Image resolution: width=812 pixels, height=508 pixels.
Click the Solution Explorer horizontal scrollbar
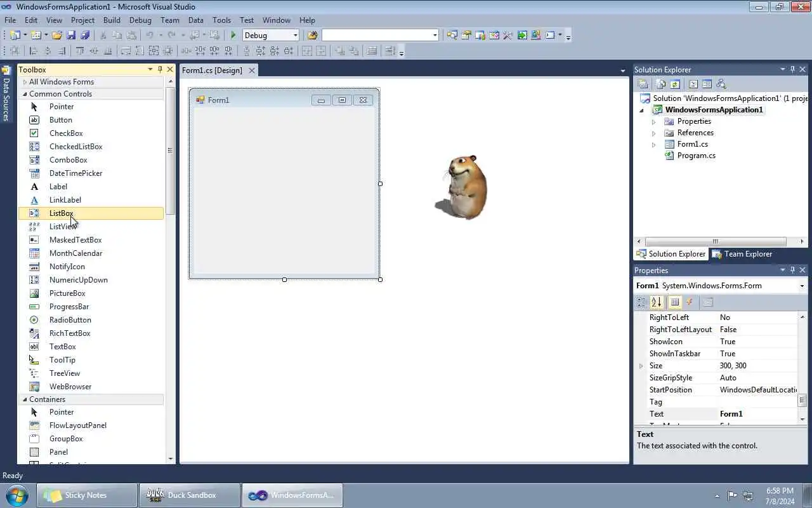coord(715,241)
